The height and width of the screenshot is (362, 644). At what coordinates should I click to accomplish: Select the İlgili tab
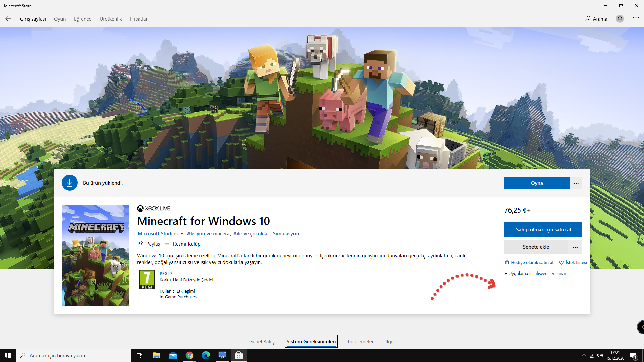(x=390, y=341)
